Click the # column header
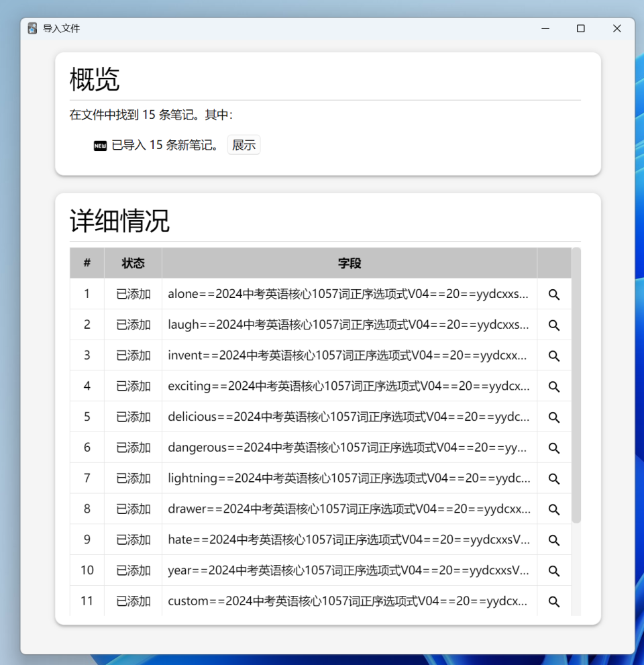Image resolution: width=644 pixels, height=665 pixels. (87, 263)
